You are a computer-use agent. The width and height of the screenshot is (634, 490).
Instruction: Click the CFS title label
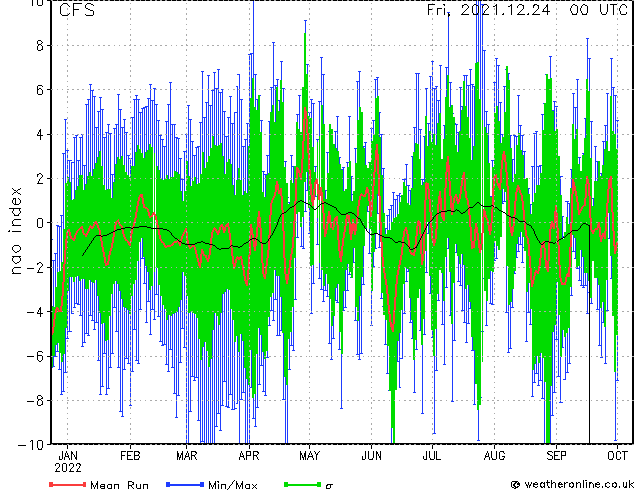click(77, 10)
